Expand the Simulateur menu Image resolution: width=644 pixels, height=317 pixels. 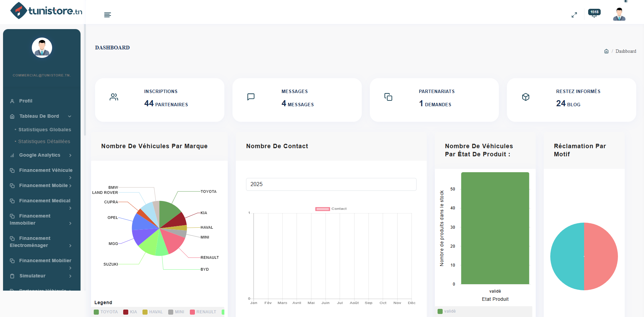(32, 276)
